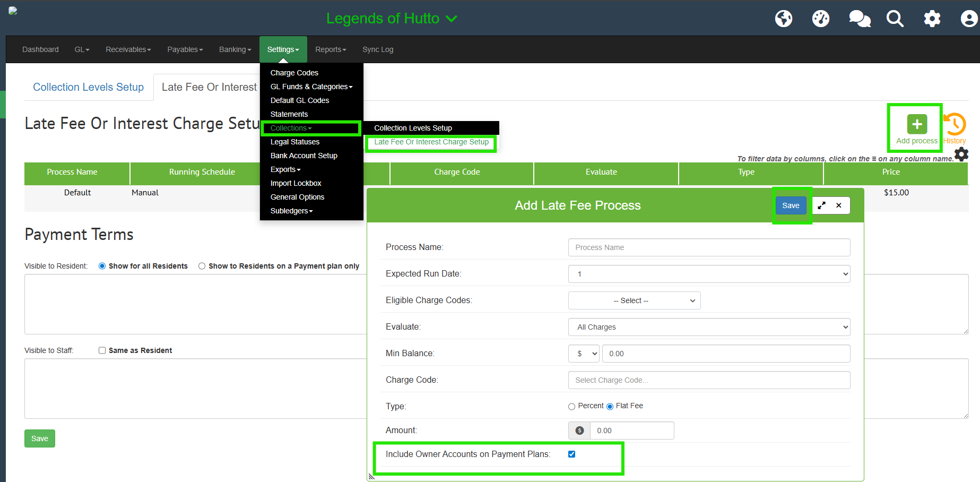Open the gear settings icon in header

932,19
